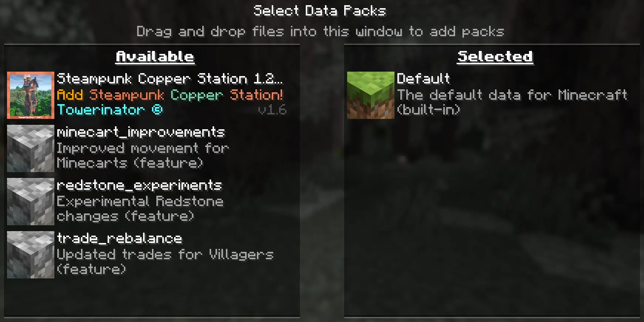Click the redstone_experiments pack cobblestone icon
Viewport: 644px width, 322px height.
coord(31,202)
